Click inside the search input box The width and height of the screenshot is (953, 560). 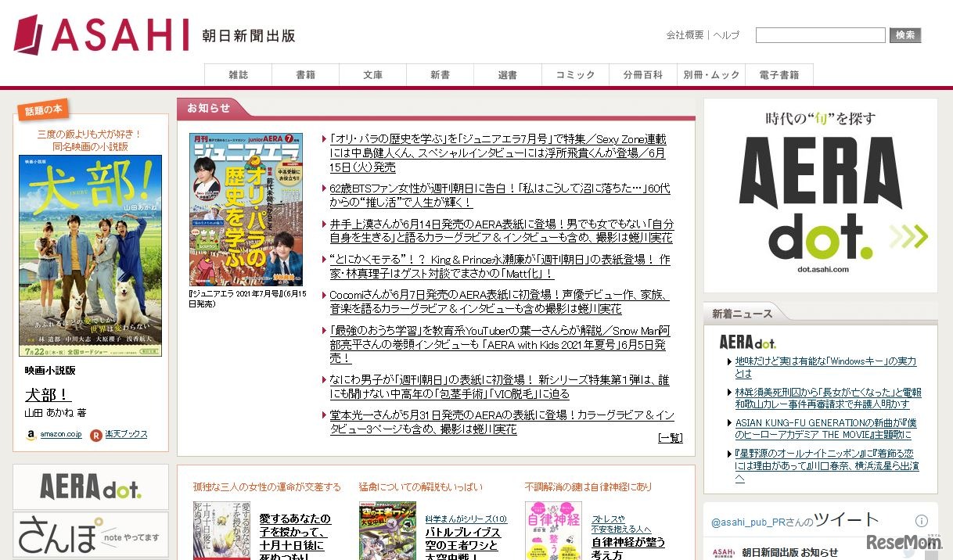pos(819,34)
